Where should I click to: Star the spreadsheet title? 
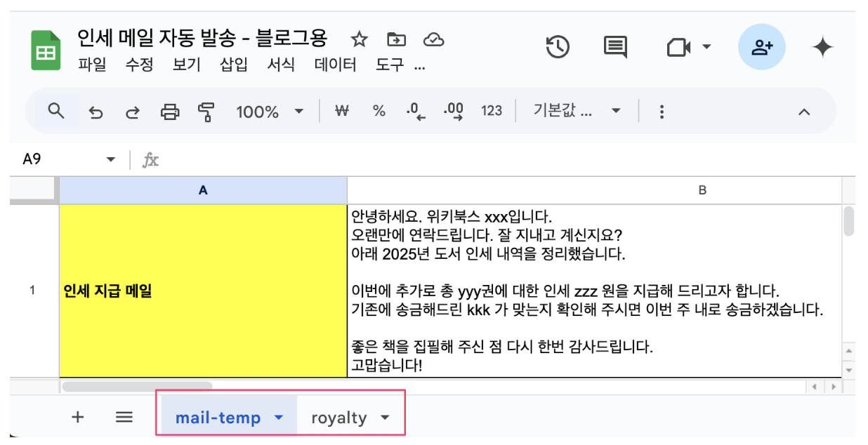click(359, 40)
